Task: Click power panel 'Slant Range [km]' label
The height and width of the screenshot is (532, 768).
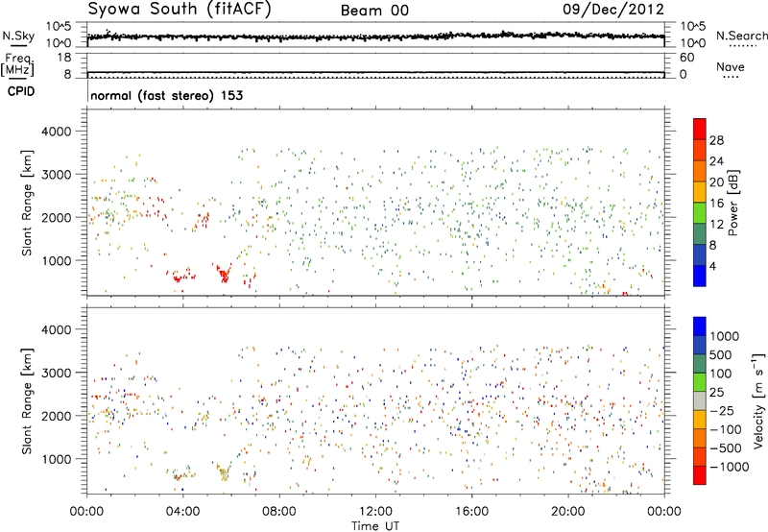Action: (27, 203)
